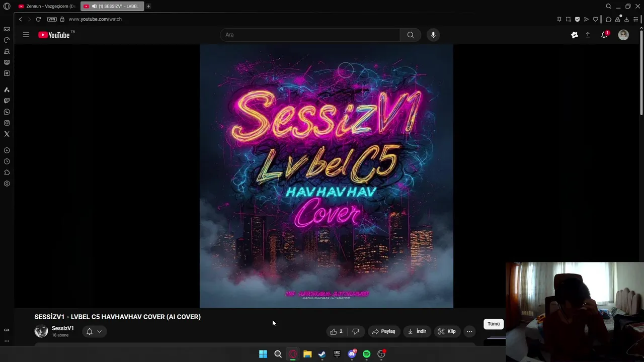
Task: Open Extensions cube icon in sidebar
Action: (x=7, y=172)
